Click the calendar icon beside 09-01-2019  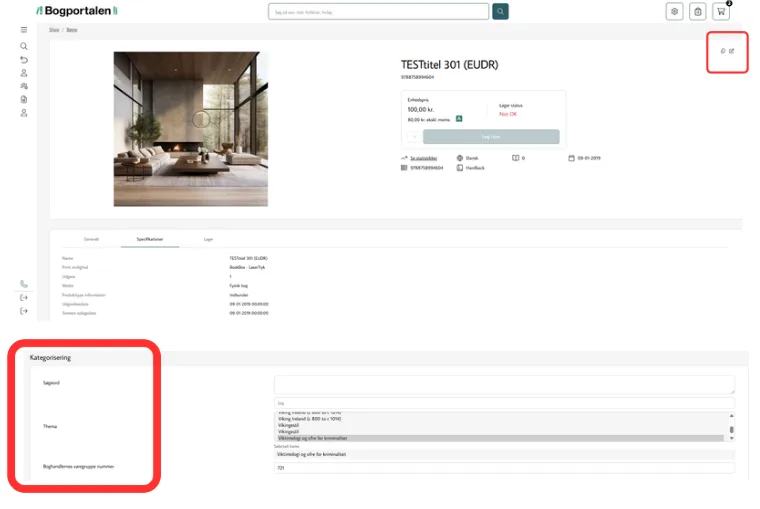tap(571, 158)
